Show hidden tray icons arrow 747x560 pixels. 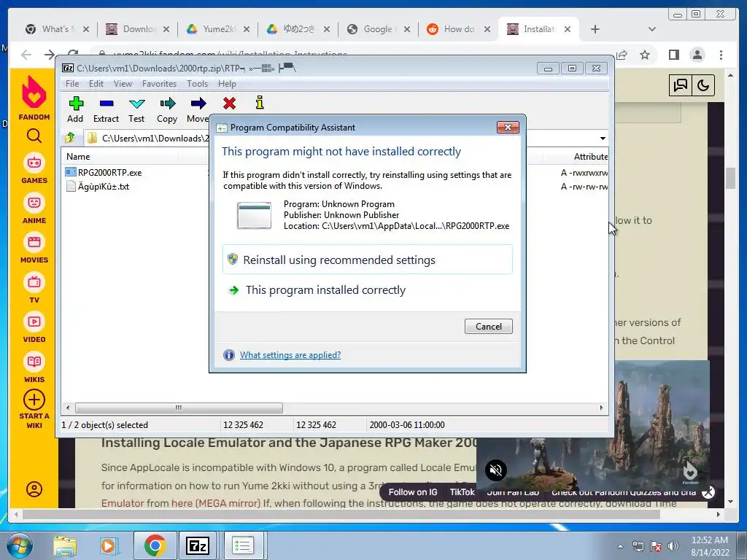(620, 546)
